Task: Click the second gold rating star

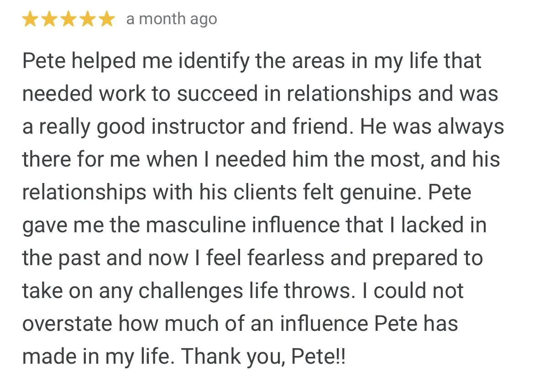Action: click(50, 19)
